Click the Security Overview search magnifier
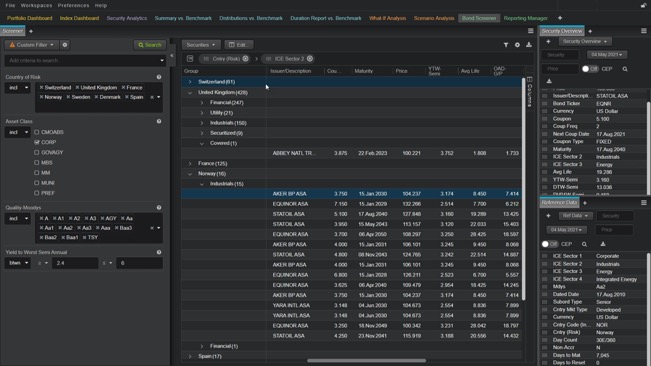The width and height of the screenshot is (651, 366). [x=625, y=69]
